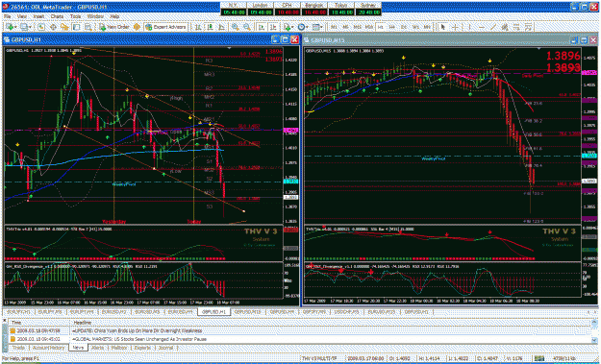The image size is (601, 364).
Task: Open the Tools menu
Action: 76,16
